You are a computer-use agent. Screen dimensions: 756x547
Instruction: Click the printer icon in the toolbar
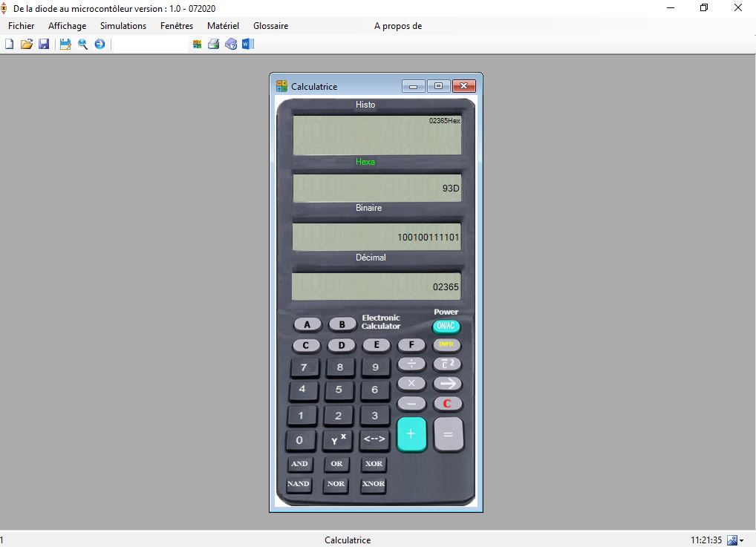[x=214, y=44]
